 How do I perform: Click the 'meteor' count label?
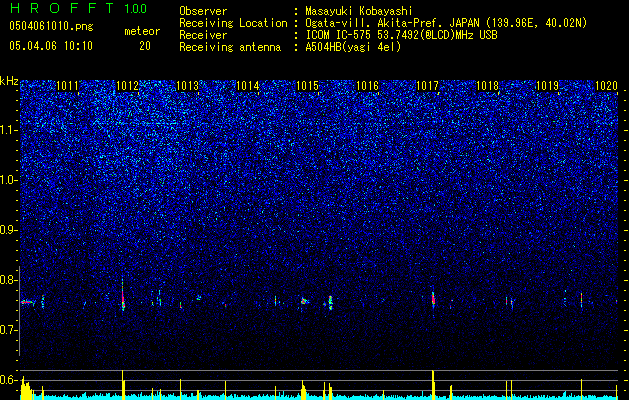click(142, 31)
